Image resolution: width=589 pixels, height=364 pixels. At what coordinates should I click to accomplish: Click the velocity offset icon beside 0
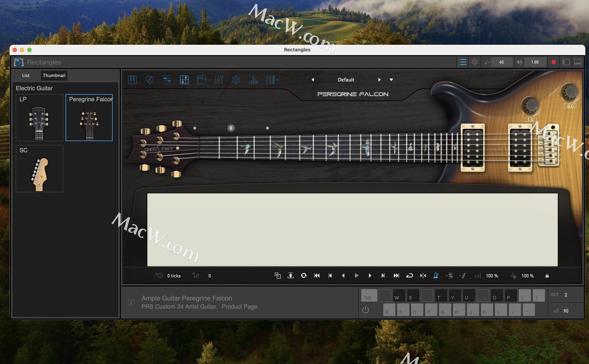coord(196,275)
